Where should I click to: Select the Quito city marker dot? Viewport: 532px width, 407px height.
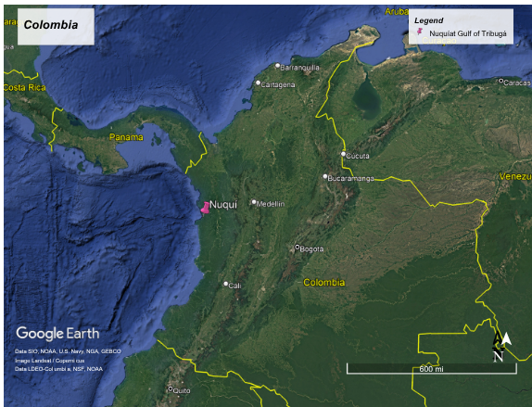(x=171, y=388)
